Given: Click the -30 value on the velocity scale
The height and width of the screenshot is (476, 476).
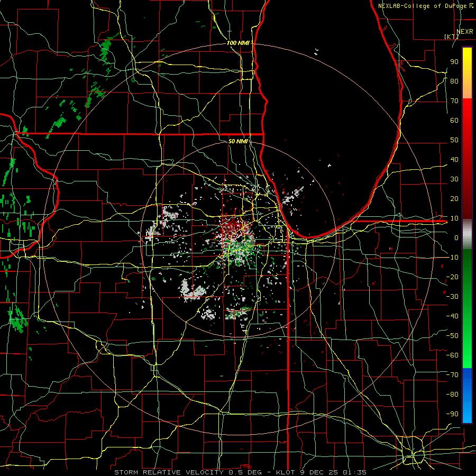Looking at the screenshot, I should coord(452,296).
